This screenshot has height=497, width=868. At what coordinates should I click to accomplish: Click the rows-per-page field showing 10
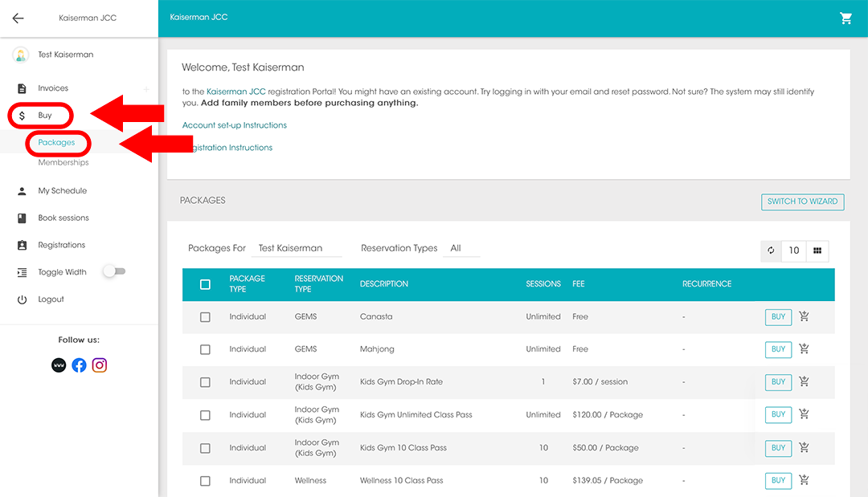click(x=793, y=251)
